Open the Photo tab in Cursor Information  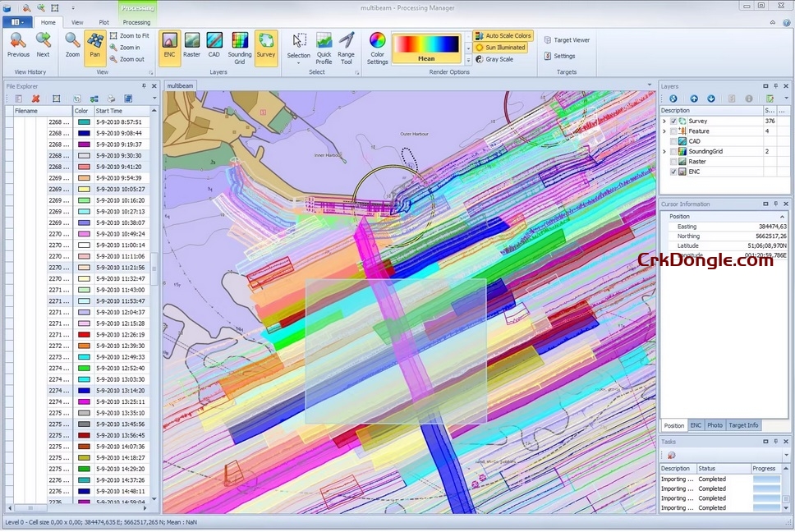pos(715,425)
